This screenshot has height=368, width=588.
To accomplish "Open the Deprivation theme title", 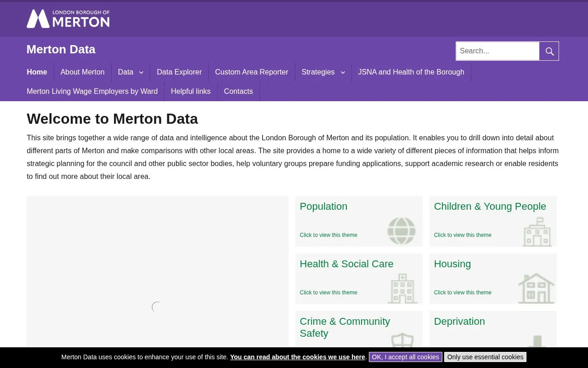I will (459, 322).
